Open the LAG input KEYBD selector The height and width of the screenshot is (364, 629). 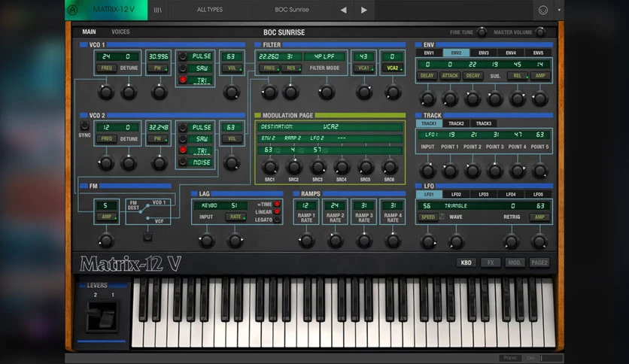tap(209, 205)
